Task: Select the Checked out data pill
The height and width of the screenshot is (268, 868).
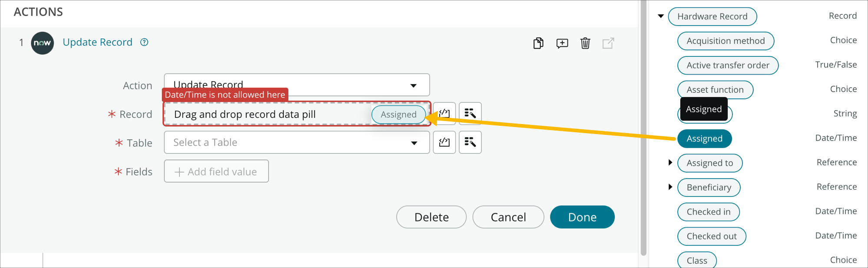Action: pyautogui.click(x=711, y=236)
